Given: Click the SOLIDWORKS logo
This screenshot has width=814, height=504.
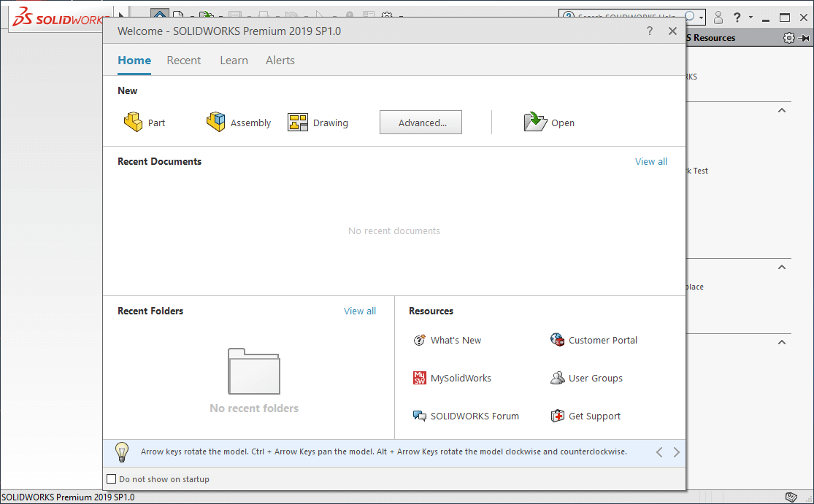Looking at the screenshot, I should pyautogui.click(x=58, y=19).
